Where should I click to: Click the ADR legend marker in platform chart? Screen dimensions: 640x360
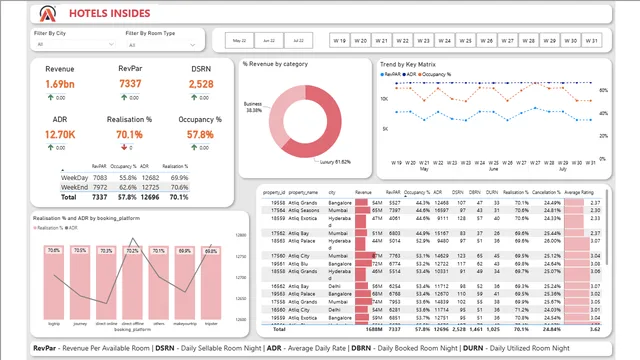67,228
